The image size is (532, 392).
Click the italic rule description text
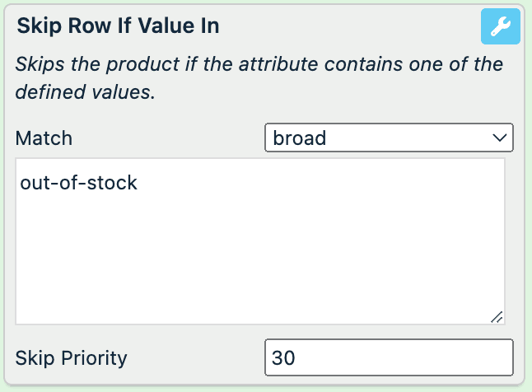click(x=259, y=78)
